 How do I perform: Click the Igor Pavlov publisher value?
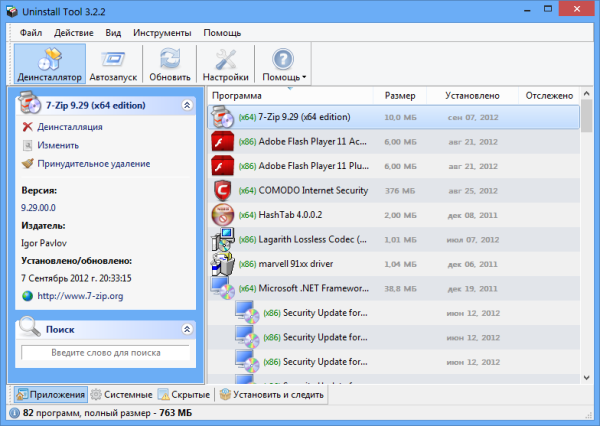coord(44,243)
